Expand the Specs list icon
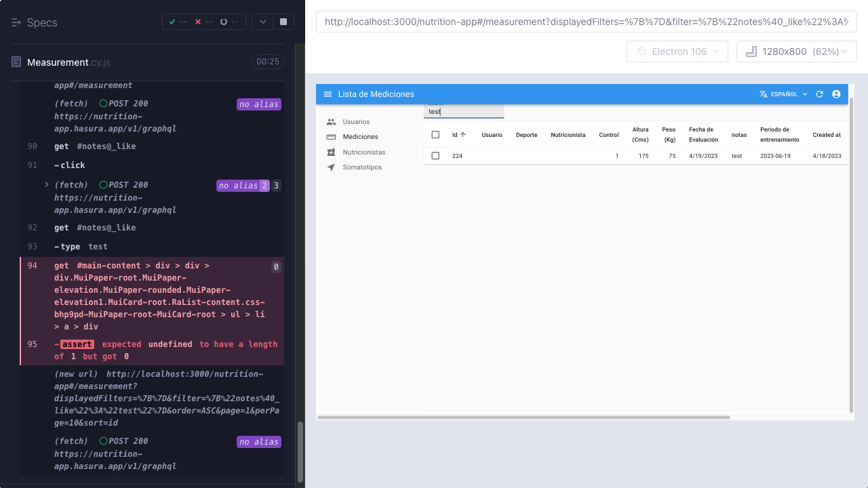Viewport: 868px width, 488px height. point(16,22)
